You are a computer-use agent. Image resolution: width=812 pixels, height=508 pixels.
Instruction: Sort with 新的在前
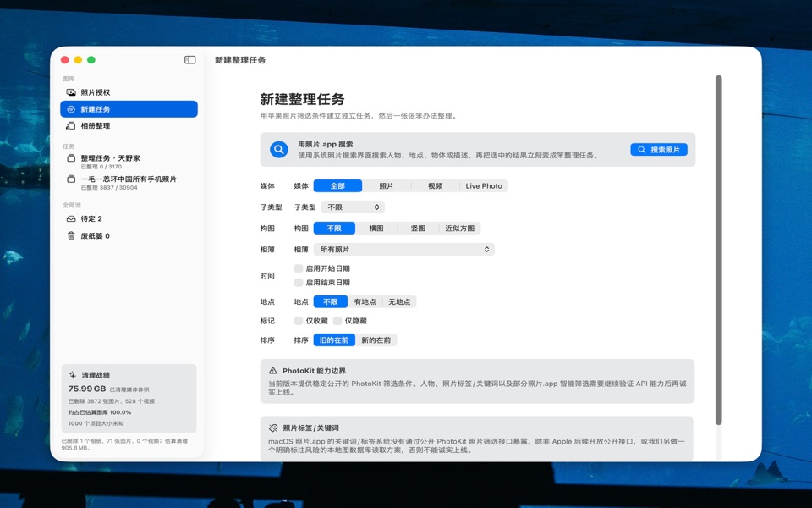point(376,340)
